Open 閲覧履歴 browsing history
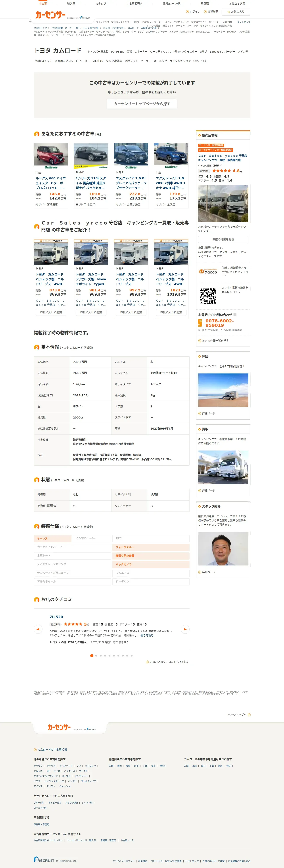The image size is (284, 868). [x=211, y=12]
